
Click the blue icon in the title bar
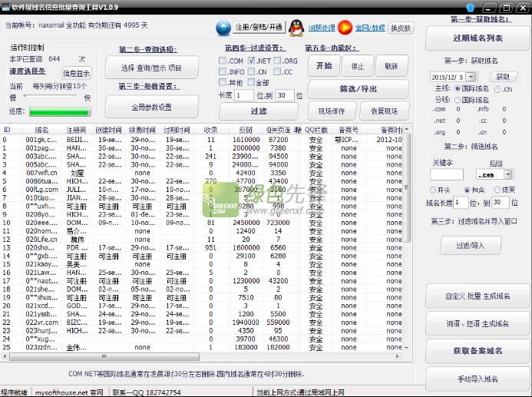click(x=471, y=7)
